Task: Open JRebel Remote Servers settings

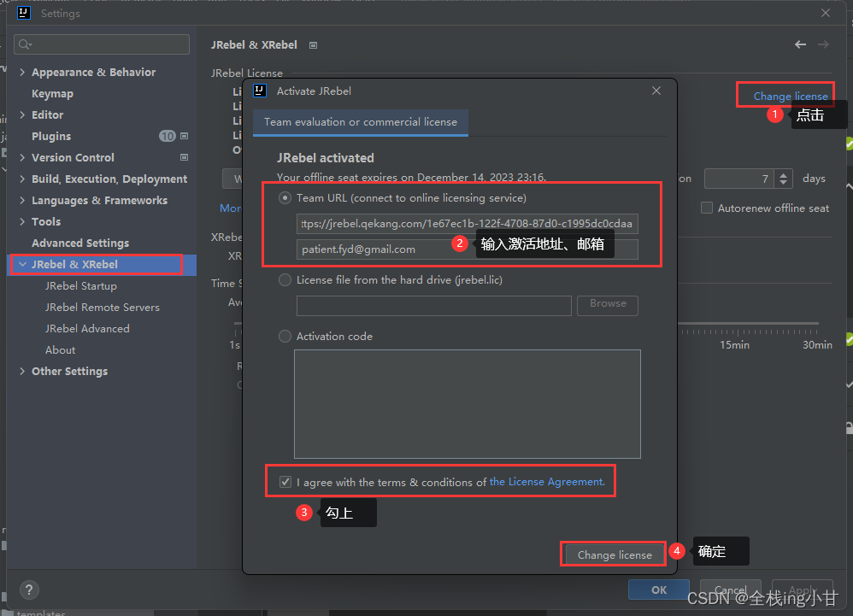Action: point(103,308)
